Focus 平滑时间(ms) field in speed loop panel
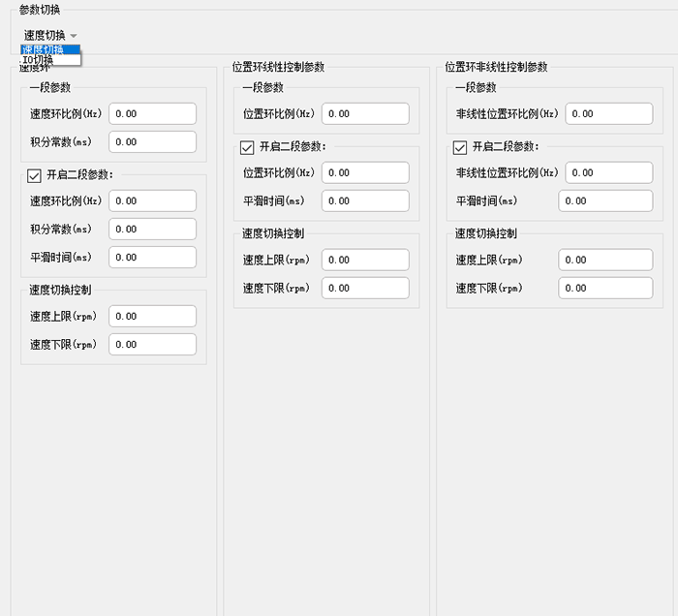 [152, 258]
